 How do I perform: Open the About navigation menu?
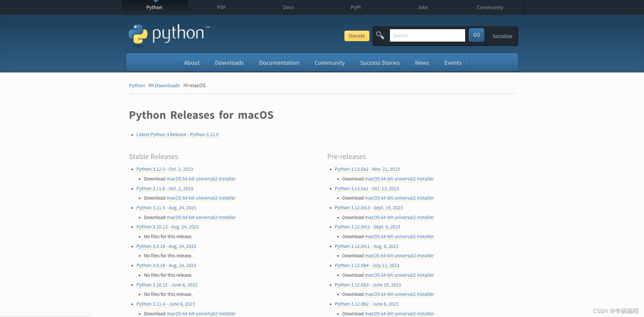coord(192,63)
